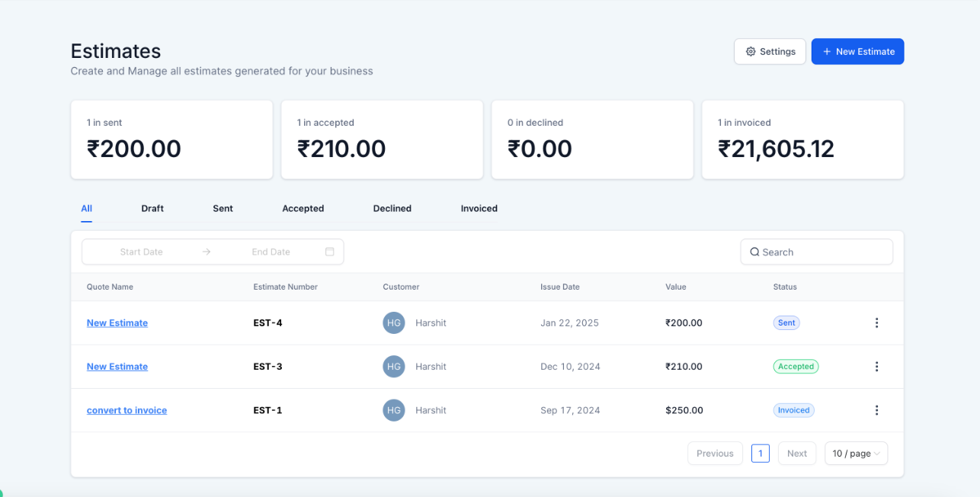Click page number 1 in pagination
The height and width of the screenshot is (497, 980).
760,454
